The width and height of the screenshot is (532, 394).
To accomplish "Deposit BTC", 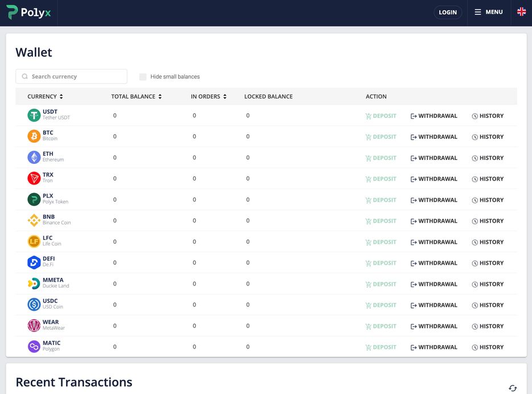I will 381,137.
